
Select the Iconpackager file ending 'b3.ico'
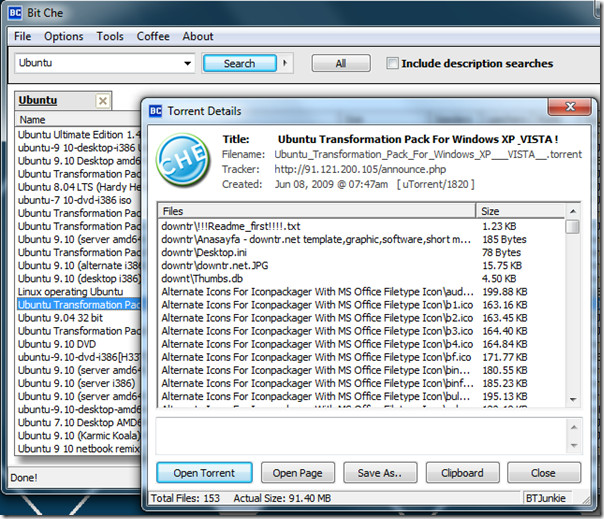[x=361, y=331]
